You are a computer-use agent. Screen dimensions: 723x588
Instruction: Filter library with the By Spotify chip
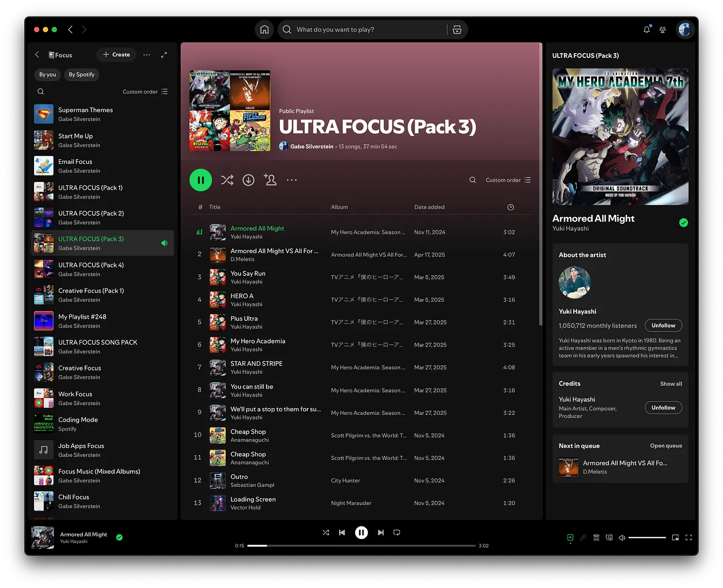[x=82, y=74]
